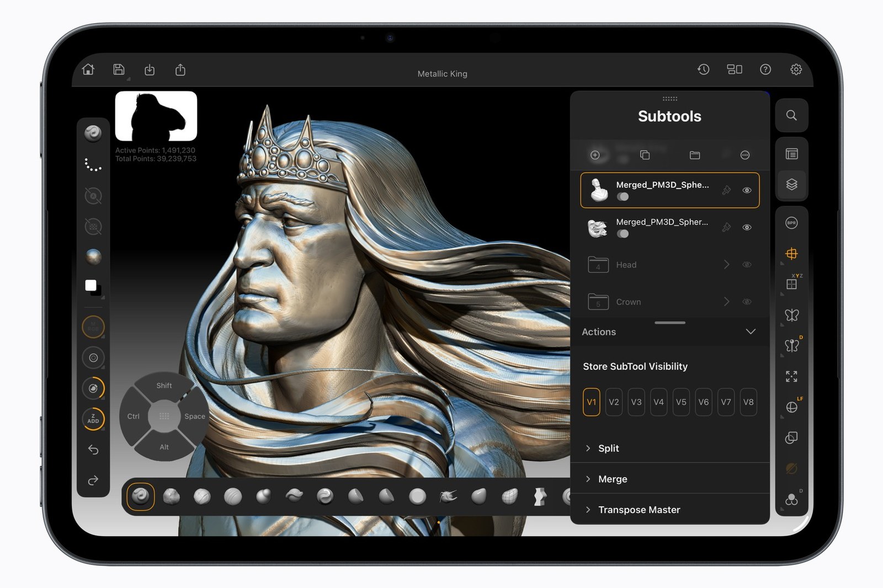The image size is (883, 588).
Task: Select the V1 visibility slot
Action: pos(591,402)
